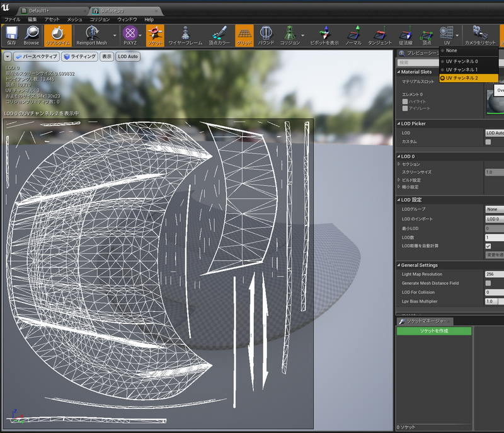Viewport: 504px width, 433px height.
Task: Click the Socket Manager tab icon
Action: [x=401, y=321]
